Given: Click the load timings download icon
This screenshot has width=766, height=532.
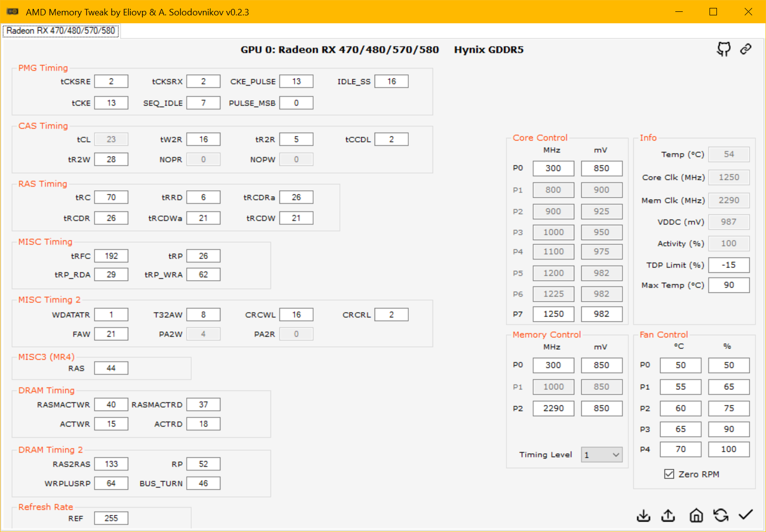Looking at the screenshot, I should pos(644,516).
